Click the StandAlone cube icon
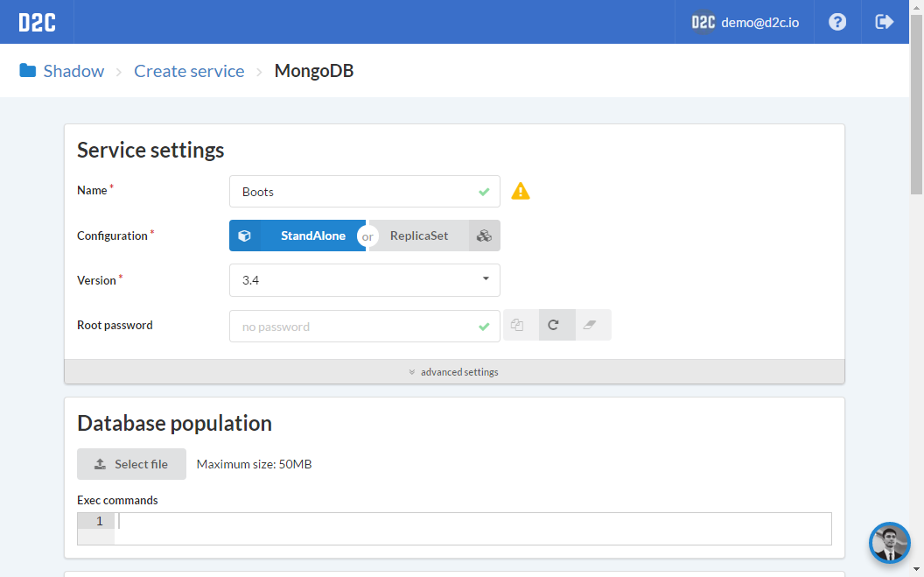 [244, 236]
